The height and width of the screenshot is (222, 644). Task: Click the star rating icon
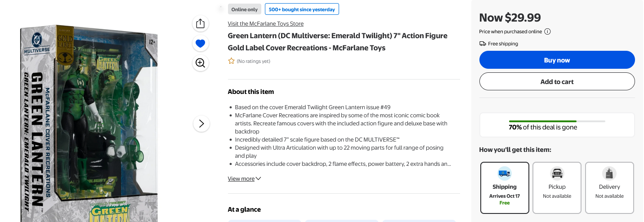click(231, 61)
